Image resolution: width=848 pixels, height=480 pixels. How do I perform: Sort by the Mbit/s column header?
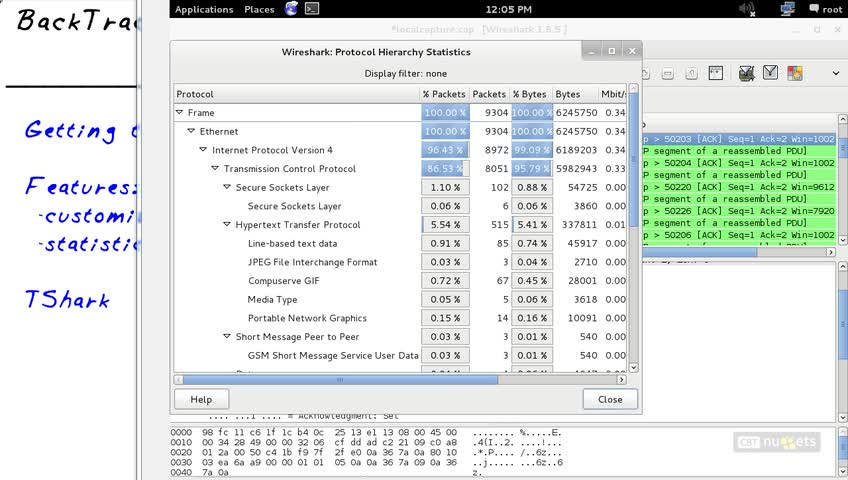(613, 94)
